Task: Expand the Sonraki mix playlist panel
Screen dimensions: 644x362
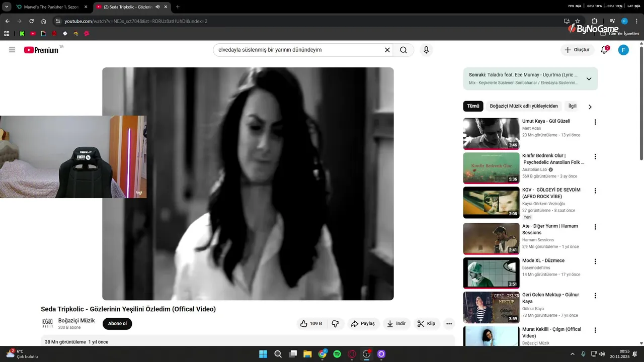Action: (589, 79)
